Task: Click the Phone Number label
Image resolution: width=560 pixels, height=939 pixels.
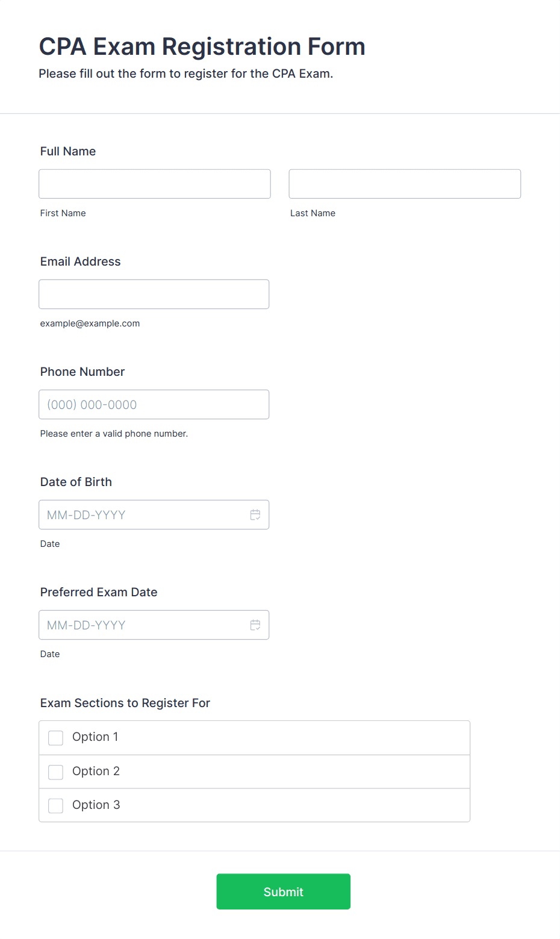Action: coord(82,372)
